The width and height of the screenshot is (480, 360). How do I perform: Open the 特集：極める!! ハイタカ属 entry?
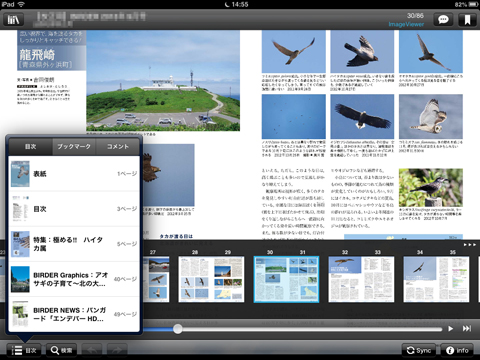(74, 244)
